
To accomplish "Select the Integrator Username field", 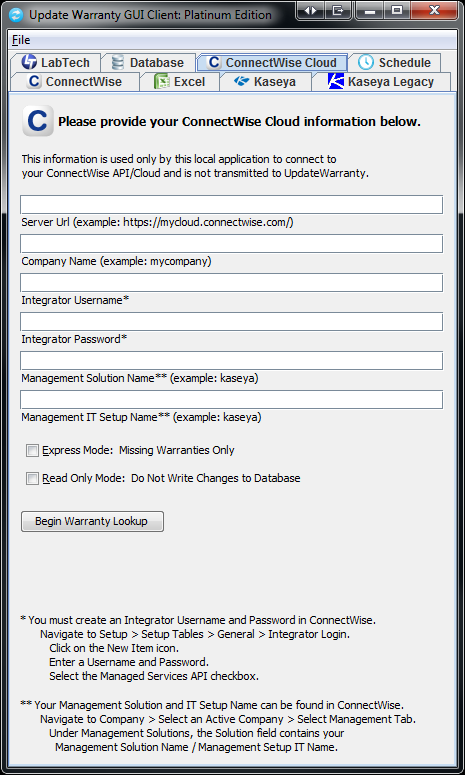I will coord(231,283).
